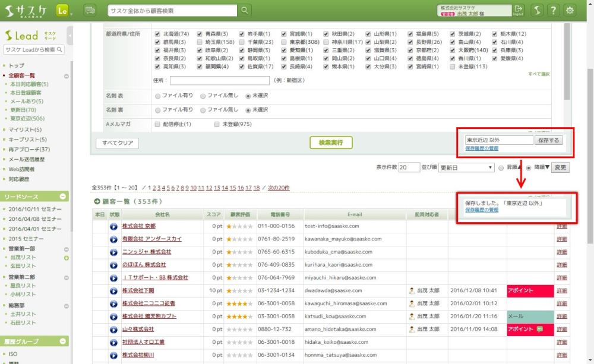Open マイリスト(5) in the sidebar
Viewport: 594px width, 364px height.
[x=25, y=129]
